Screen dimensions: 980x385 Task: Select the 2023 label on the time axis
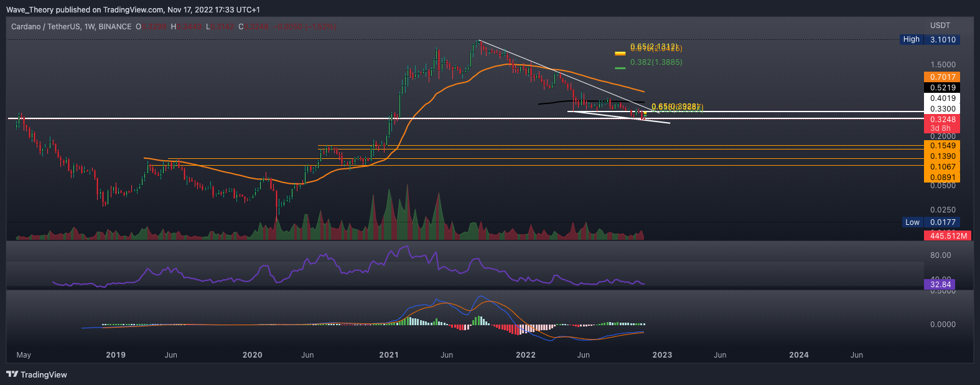(x=662, y=355)
